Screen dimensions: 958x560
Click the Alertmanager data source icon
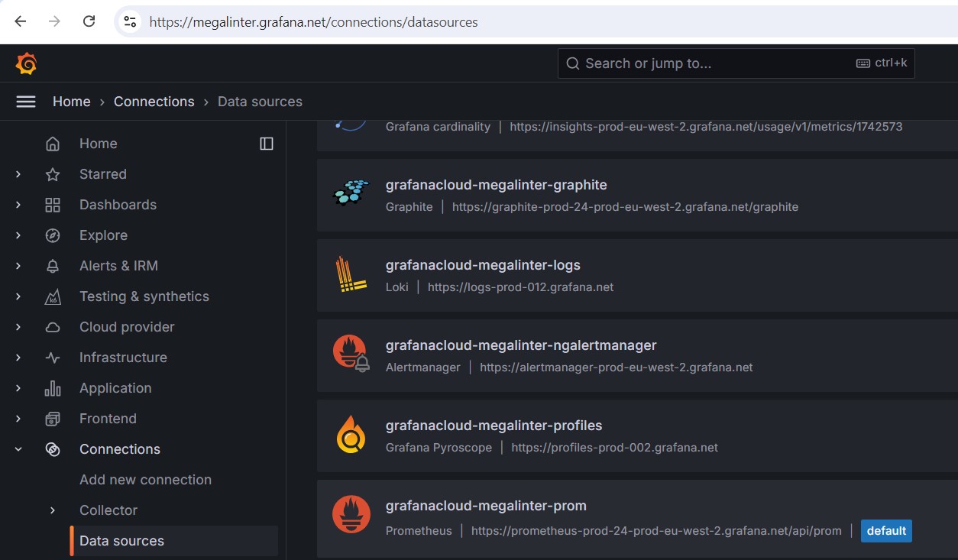[x=351, y=354]
